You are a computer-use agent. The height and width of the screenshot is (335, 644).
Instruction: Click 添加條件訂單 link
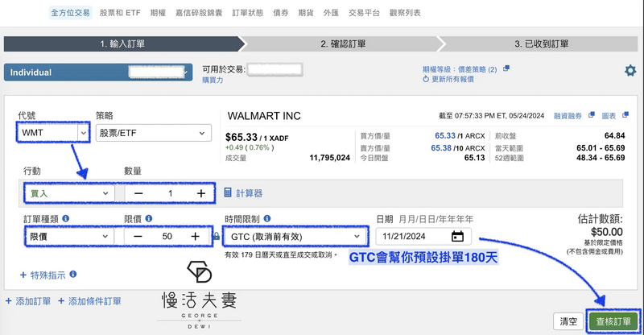89,301
